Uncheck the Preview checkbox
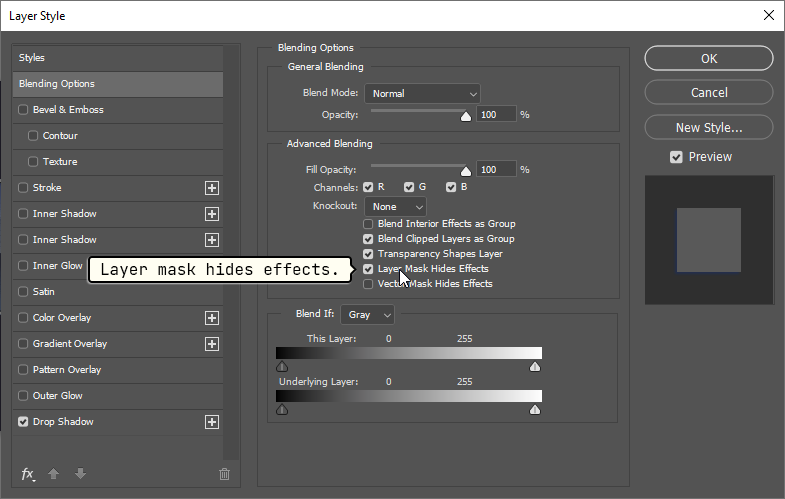The width and height of the screenshot is (785, 499). [677, 157]
